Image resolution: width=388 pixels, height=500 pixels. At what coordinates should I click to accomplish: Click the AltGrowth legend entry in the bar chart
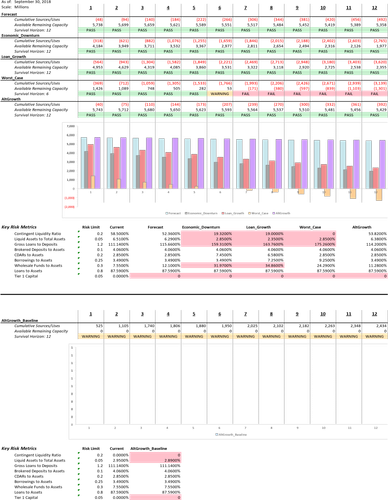(x=281, y=213)
